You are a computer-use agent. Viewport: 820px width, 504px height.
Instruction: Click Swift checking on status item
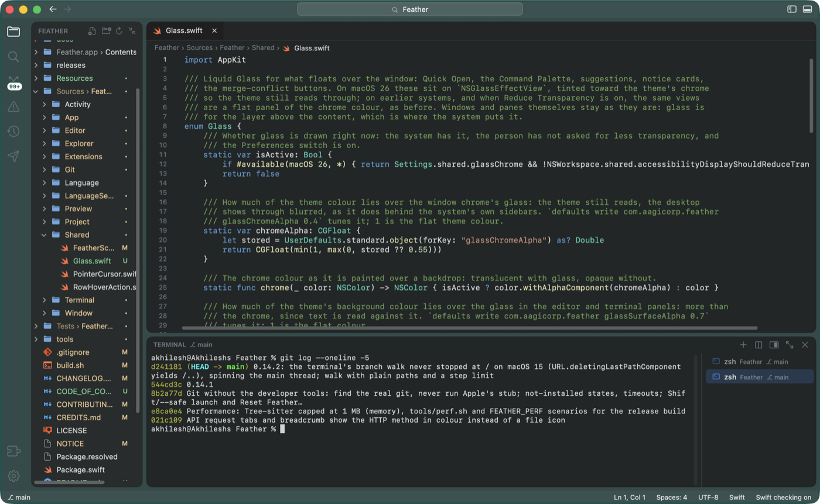click(783, 497)
